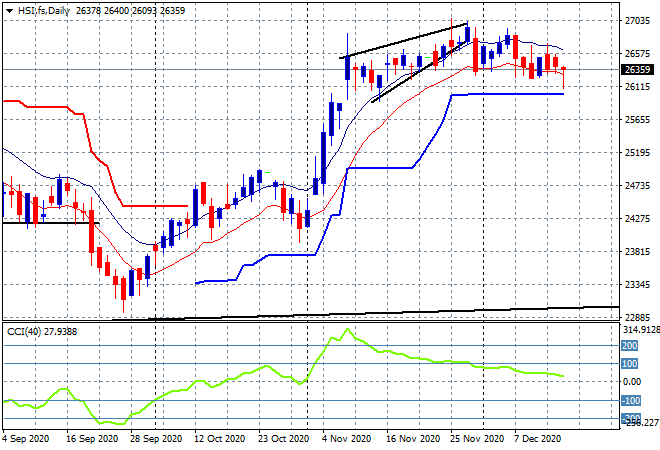The height and width of the screenshot is (450, 660).
Task: Click the -100 level marker on CCI scale
Action: [x=631, y=400]
